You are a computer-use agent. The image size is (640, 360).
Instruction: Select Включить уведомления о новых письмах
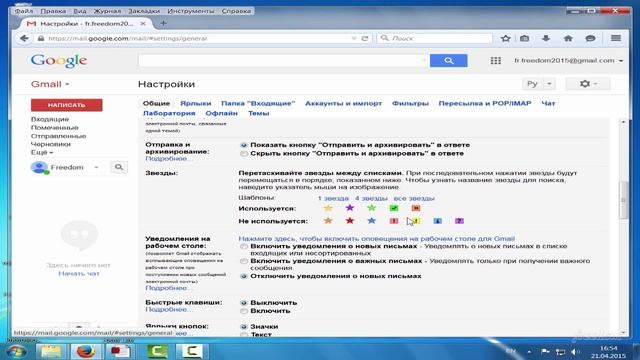(x=244, y=247)
